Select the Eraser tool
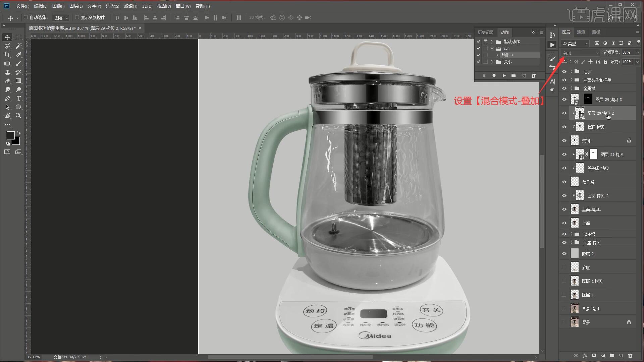Viewport: 644px width, 362px height. click(x=7, y=81)
